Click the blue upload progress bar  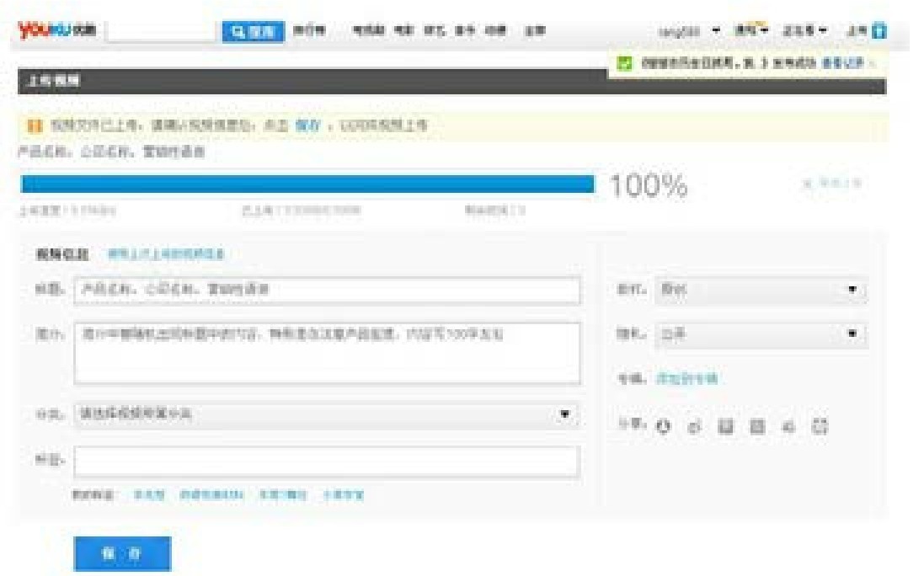(307, 184)
